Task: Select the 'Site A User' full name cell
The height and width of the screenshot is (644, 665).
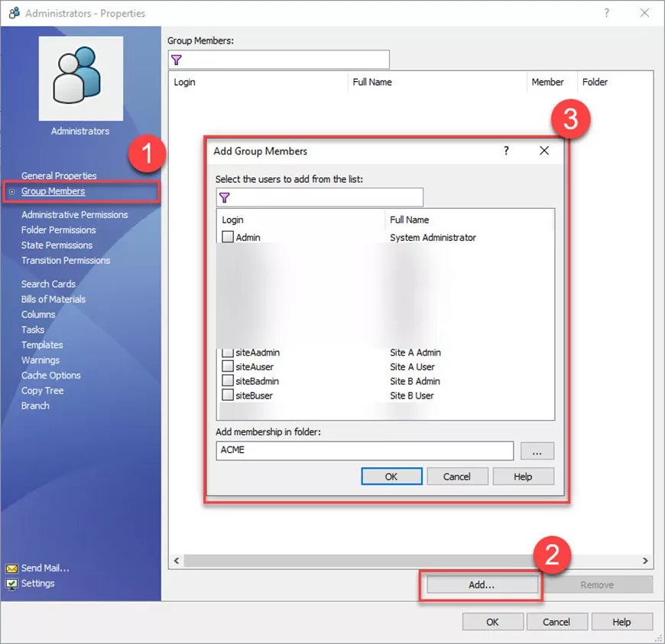Action: 412,366
